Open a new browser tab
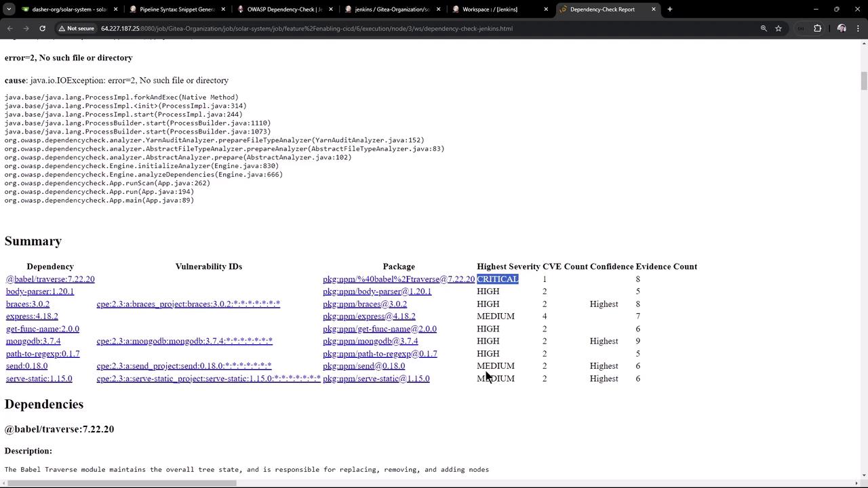Screen dimensions: 868x488 [x=670, y=9]
